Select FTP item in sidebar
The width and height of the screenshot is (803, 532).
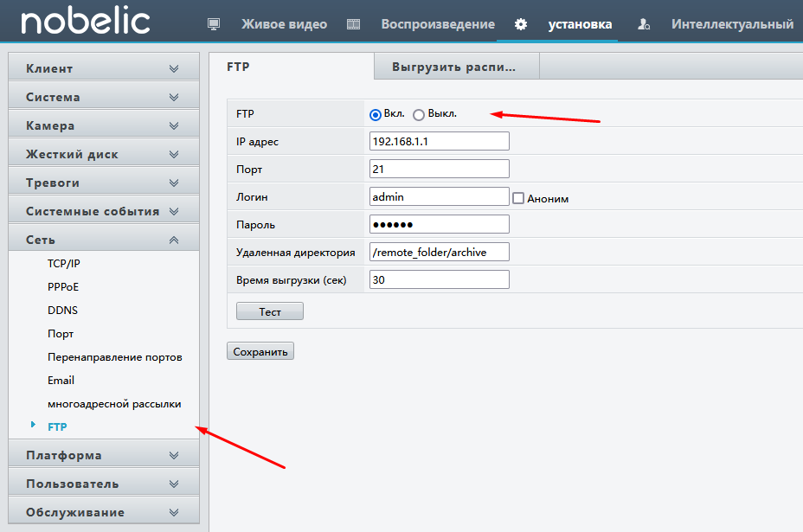coord(57,426)
